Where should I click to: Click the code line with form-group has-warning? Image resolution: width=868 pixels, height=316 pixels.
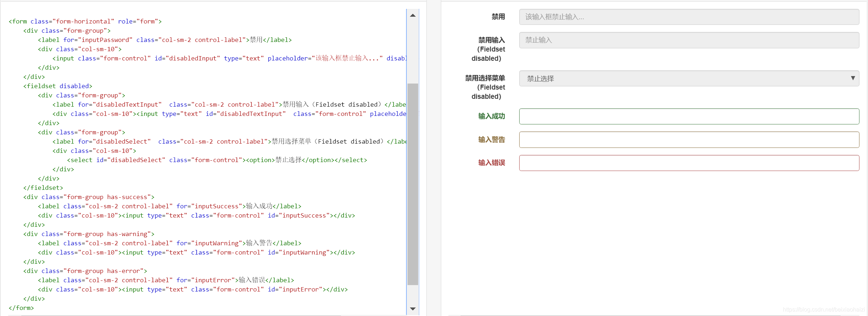click(x=89, y=234)
